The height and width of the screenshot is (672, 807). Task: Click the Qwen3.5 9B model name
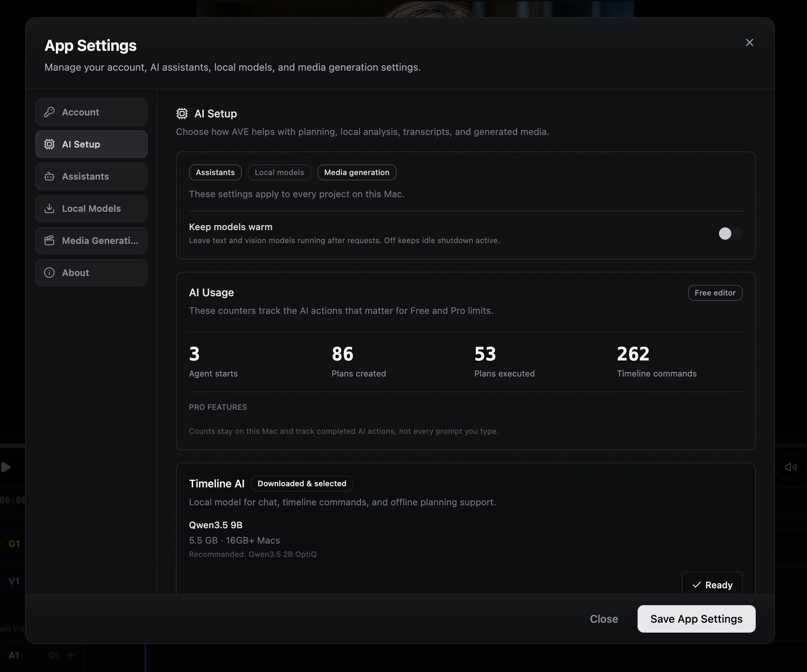tap(216, 525)
